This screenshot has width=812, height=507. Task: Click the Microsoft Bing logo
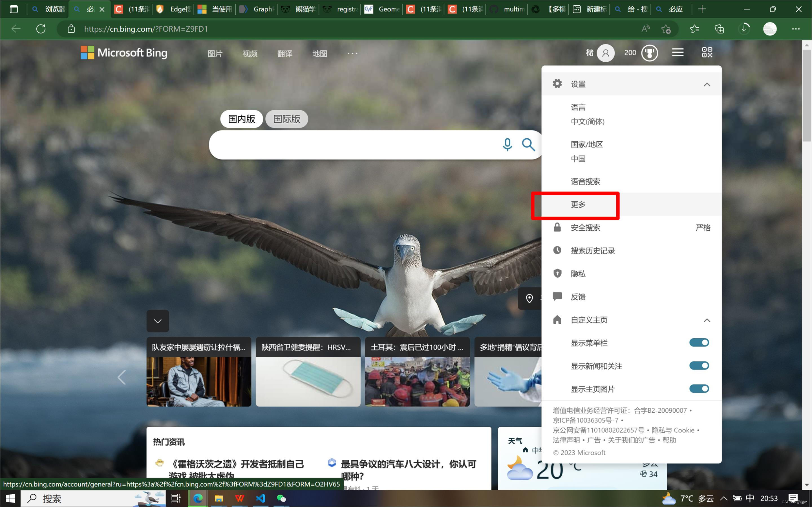coord(124,53)
